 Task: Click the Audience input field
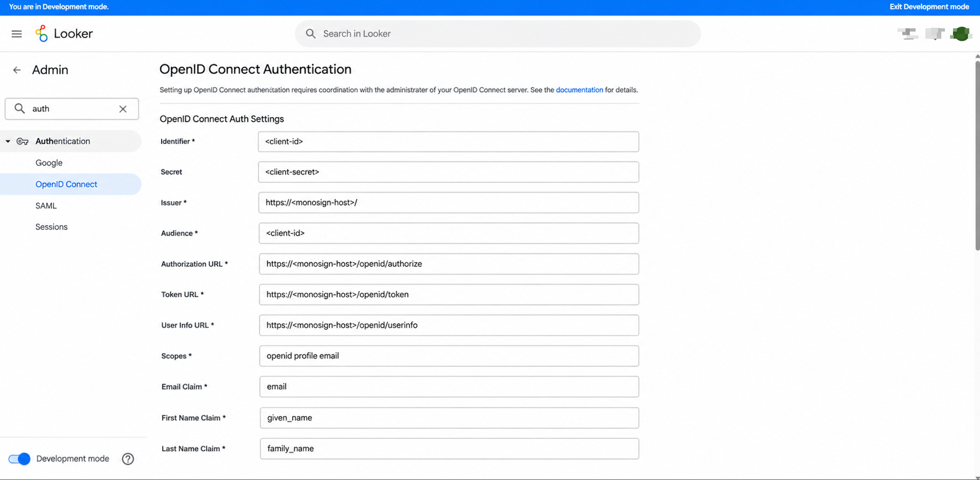click(x=448, y=233)
